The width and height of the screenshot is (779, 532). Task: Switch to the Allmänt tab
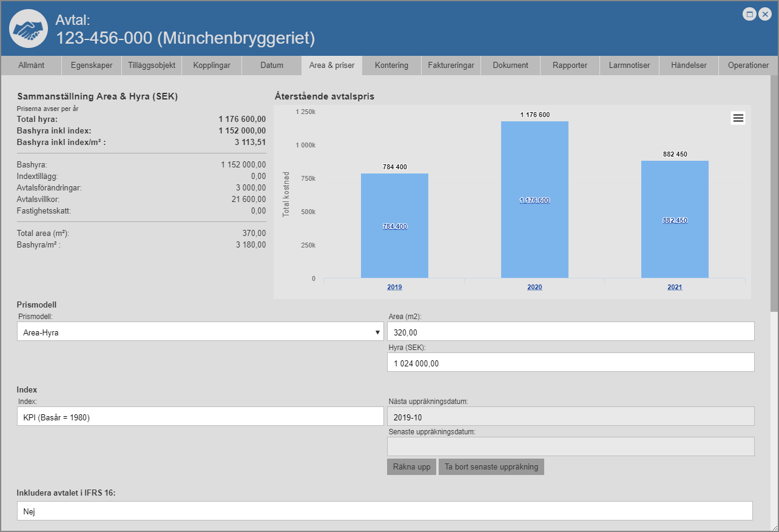[31, 66]
